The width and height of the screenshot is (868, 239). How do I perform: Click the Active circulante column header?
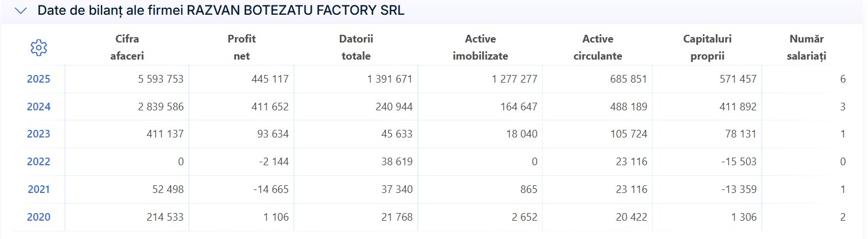[598, 48]
